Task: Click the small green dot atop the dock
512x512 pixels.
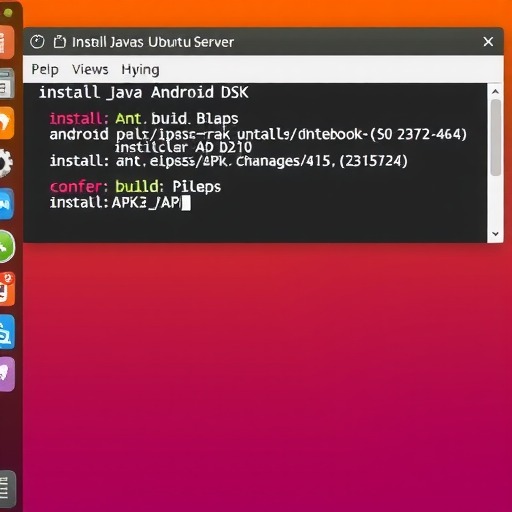Action: tap(8, 13)
